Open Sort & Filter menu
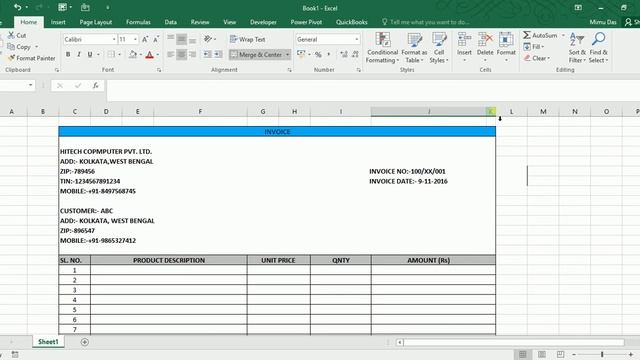Image resolution: width=640 pixels, height=360 pixels. (577, 48)
